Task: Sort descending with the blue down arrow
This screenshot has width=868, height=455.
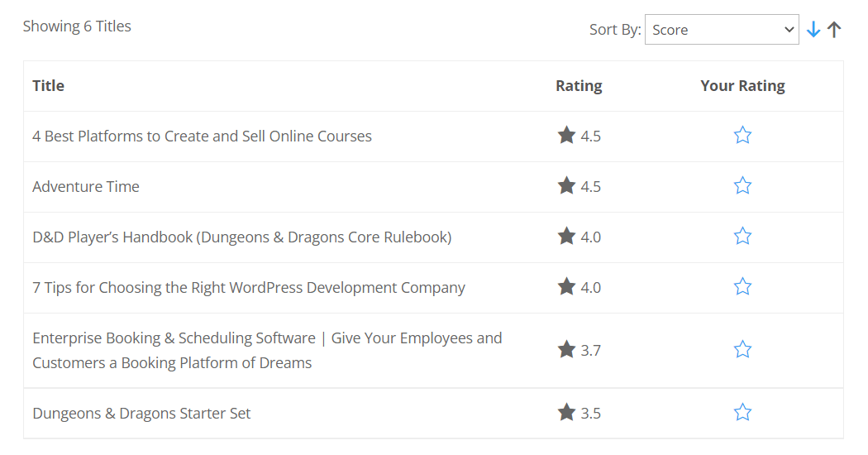Action: 813,30
